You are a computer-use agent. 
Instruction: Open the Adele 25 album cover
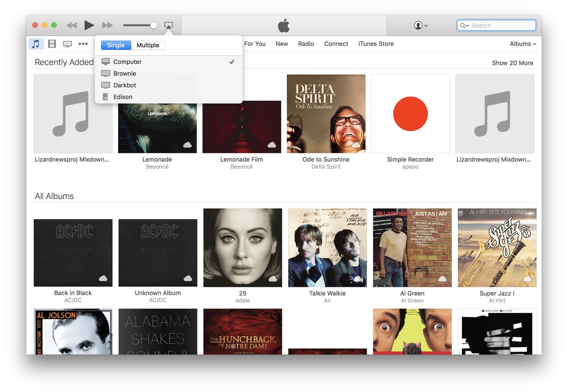pos(243,248)
